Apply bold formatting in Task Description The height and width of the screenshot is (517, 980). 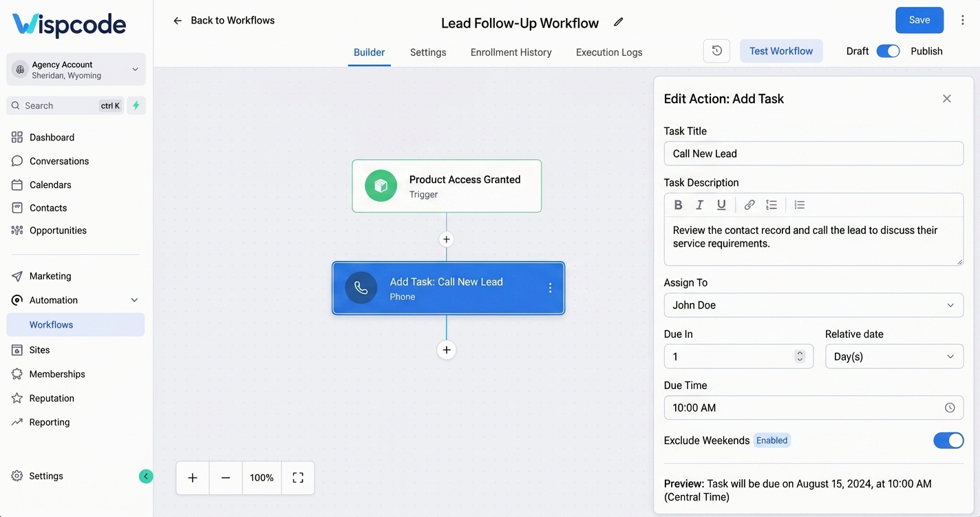[x=678, y=204]
